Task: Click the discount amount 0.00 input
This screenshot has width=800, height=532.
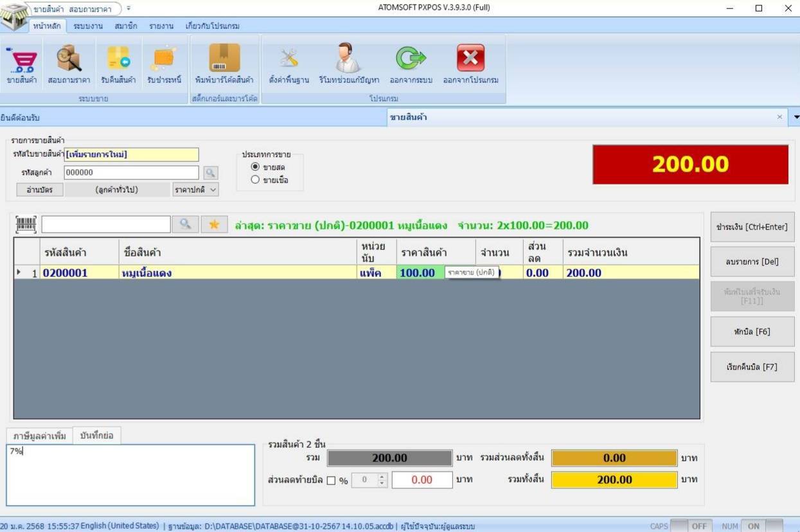Action: 422,480
